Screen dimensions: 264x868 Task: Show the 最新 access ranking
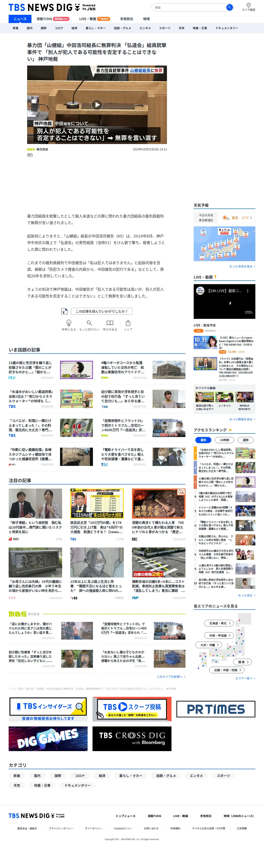[x=203, y=440]
